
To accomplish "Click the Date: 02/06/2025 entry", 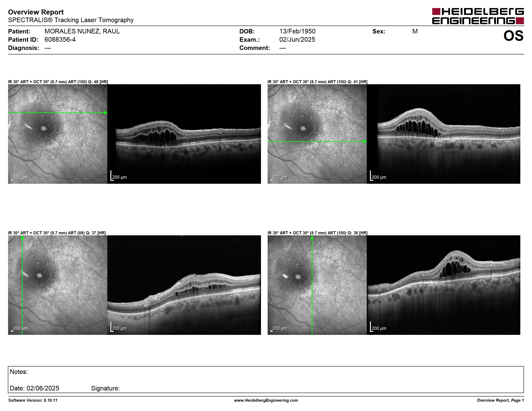I will click(x=34, y=388).
